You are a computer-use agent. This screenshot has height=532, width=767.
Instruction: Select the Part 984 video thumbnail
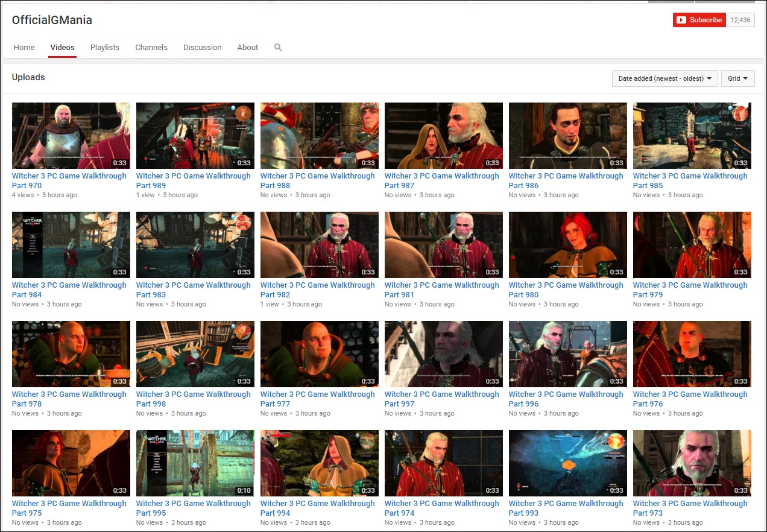point(71,245)
